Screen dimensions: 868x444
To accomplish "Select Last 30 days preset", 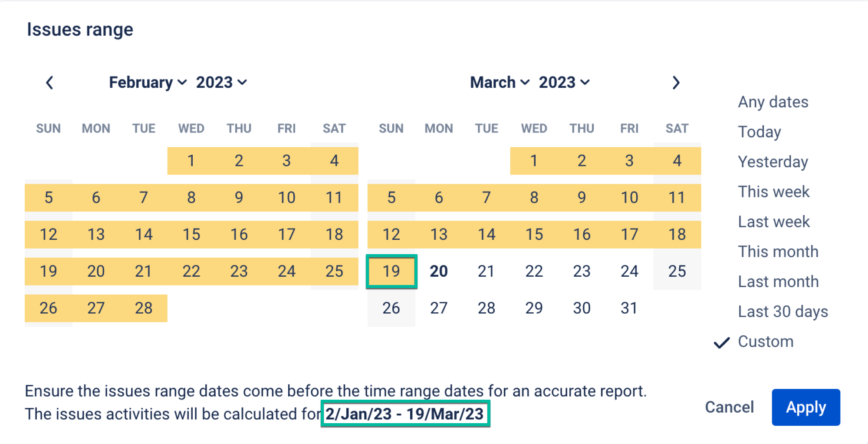I will click(783, 311).
